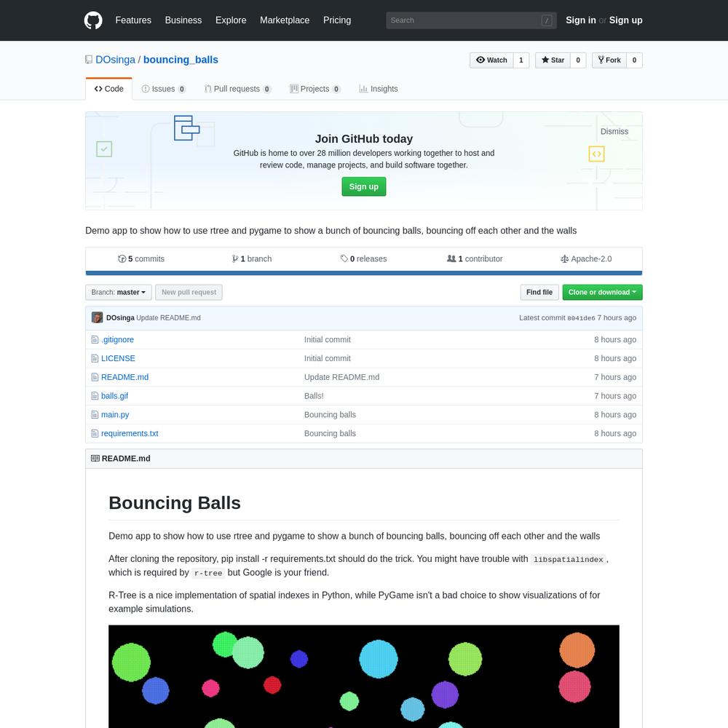The height and width of the screenshot is (728, 728).
Task: Open the LICENSE file link
Action: pyautogui.click(x=118, y=358)
